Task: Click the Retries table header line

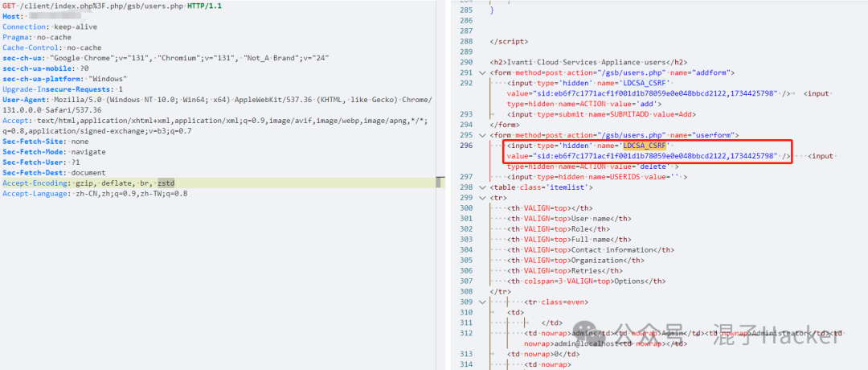Action: 564,271
